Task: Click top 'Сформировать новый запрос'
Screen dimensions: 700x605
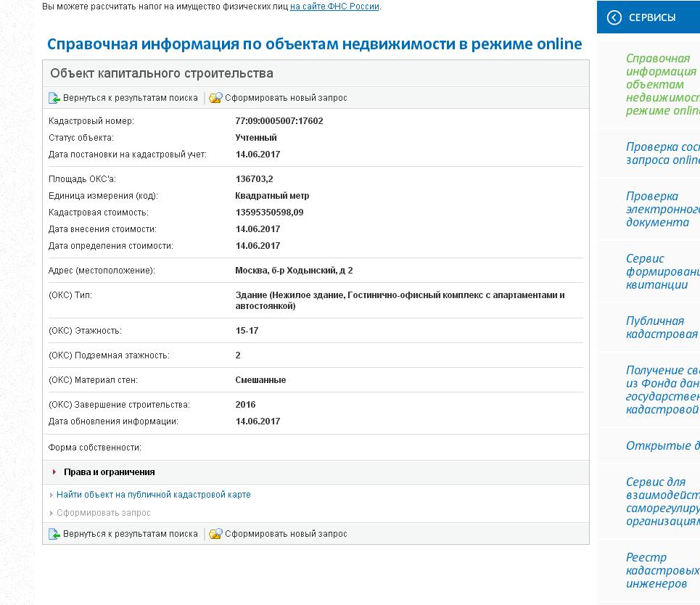Action: tap(286, 98)
